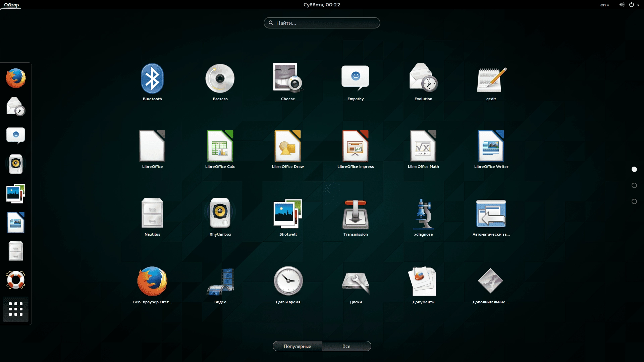Viewport: 644px width, 362px height.
Task: Launch LibreOffice Impress
Action: click(356, 146)
